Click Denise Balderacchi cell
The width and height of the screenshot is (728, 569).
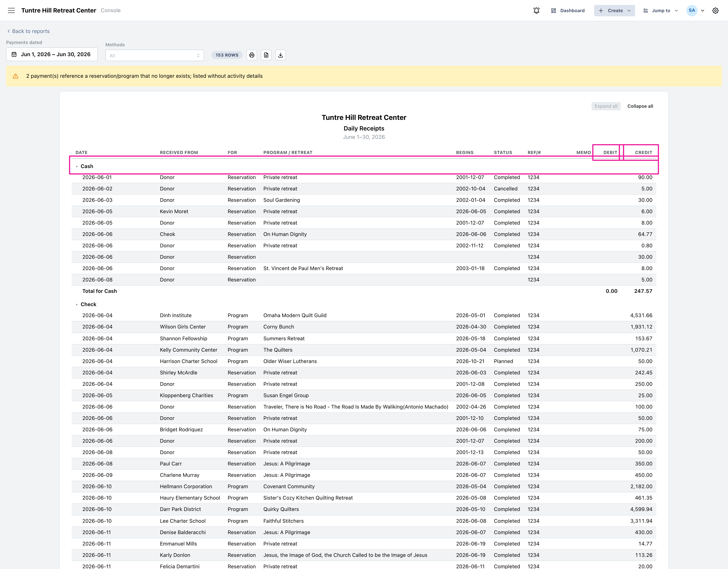(x=183, y=532)
